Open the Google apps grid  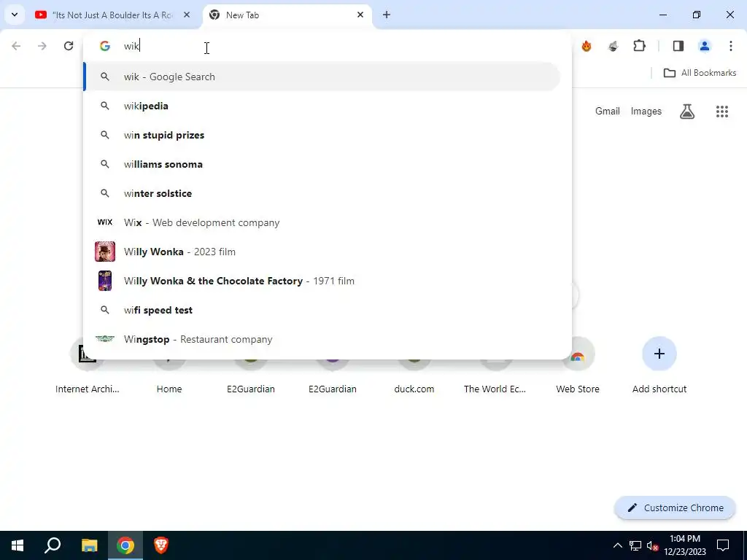722,112
